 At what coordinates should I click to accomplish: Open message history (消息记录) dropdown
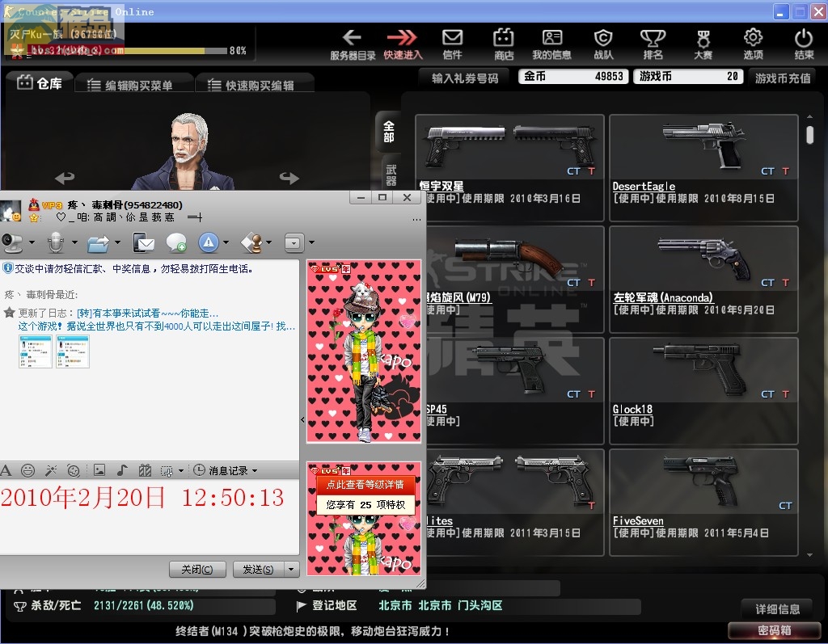pos(226,470)
